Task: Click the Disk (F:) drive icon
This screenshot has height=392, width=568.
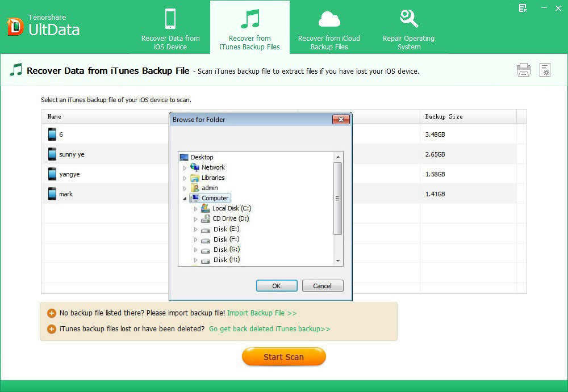Action: [x=206, y=240]
